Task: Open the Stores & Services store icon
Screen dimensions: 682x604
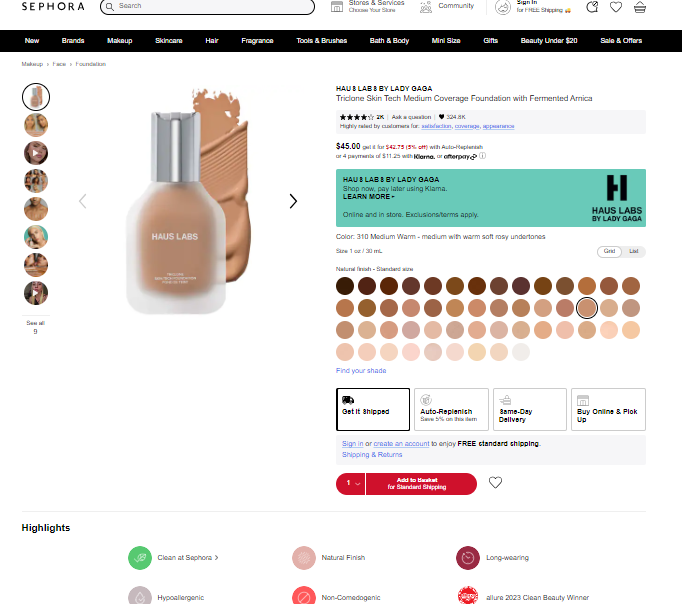Action: coord(337,6)
